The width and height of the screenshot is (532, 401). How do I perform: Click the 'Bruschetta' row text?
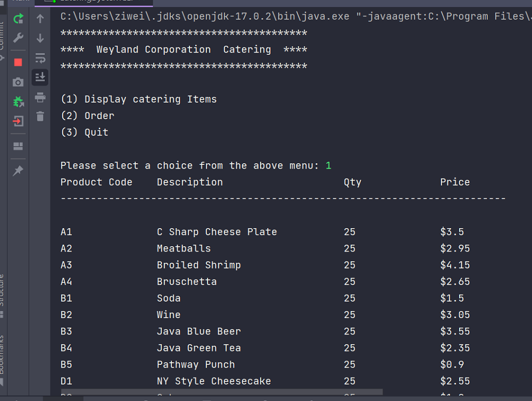pyautogui.click(x=187, y=281)
